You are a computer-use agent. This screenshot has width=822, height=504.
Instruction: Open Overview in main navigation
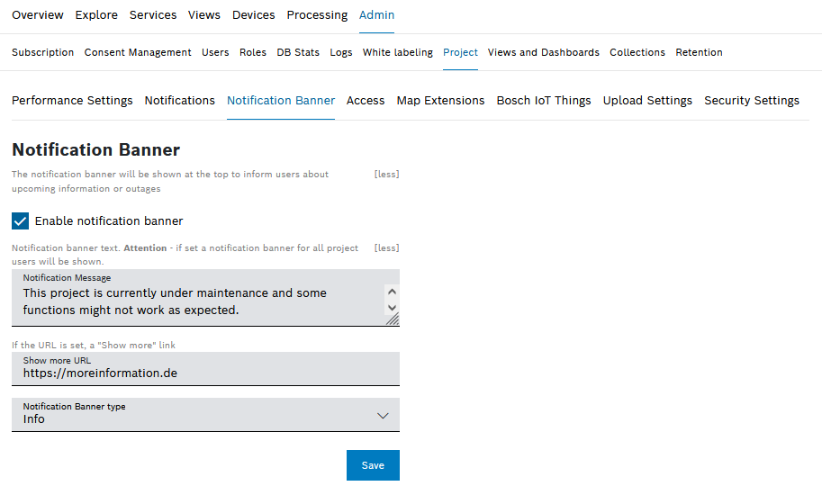(38, 15)
